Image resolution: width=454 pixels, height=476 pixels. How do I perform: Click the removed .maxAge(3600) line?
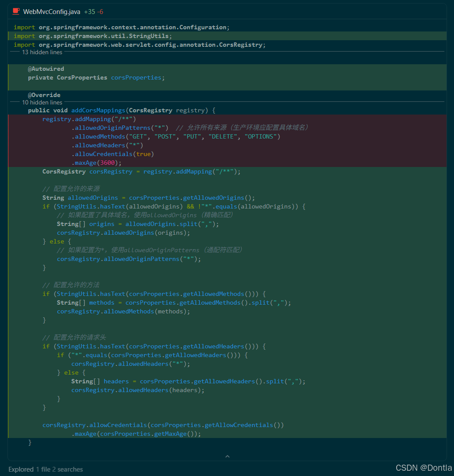[x=97, y=163]
